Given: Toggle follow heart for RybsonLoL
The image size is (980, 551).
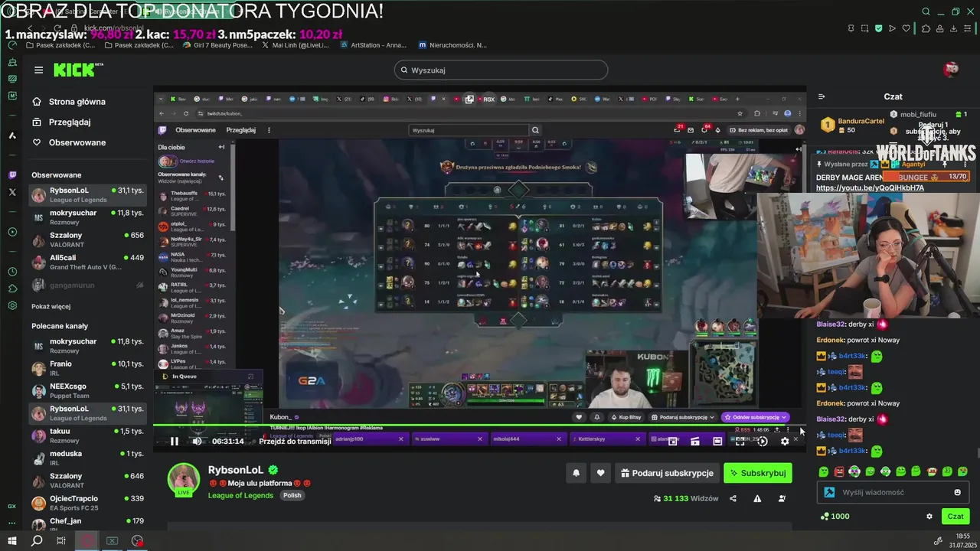Looking at the screenshot, I should pos(600,473).
